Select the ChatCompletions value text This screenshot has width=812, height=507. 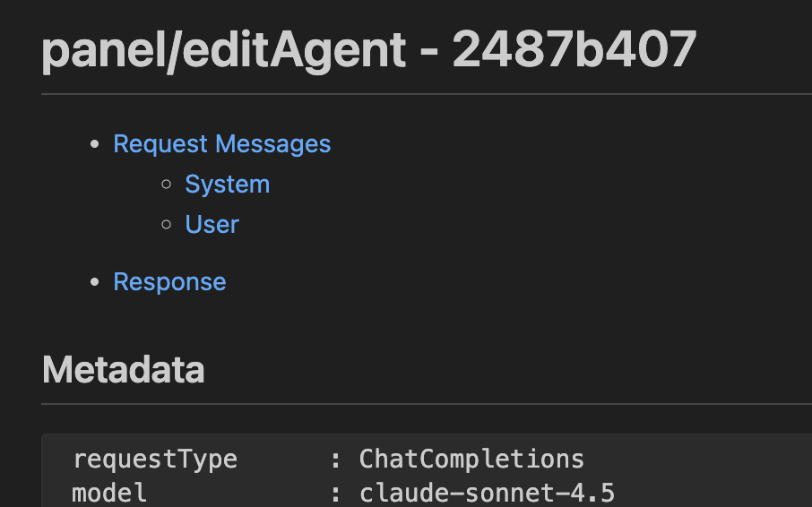[x=471, y=460]
